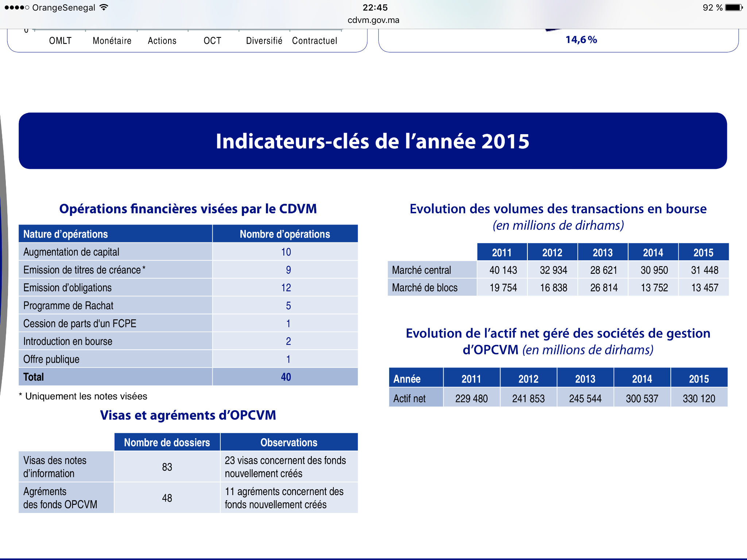Tap the Total row value 40
The height and width of the screenshot is (560, 747).
[x=286, y=377]
